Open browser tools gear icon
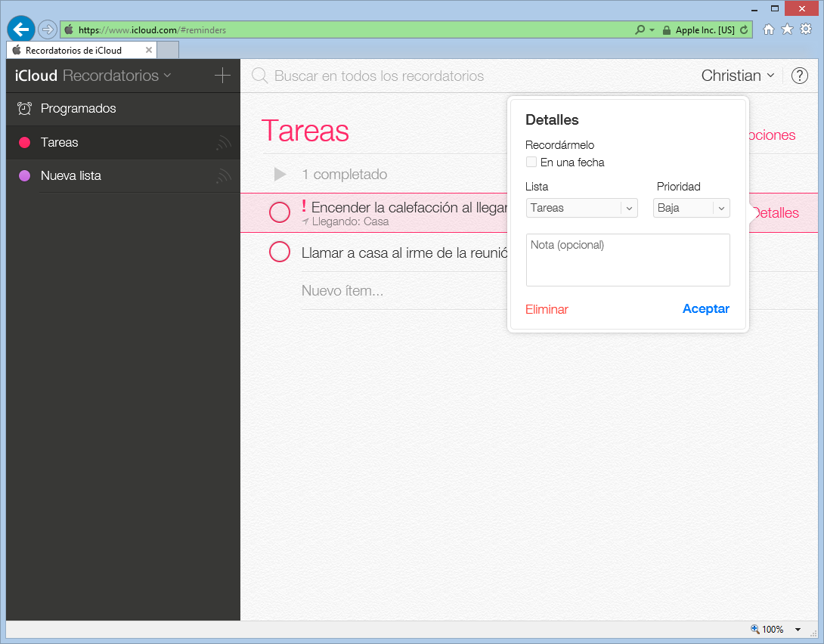 [806, 29]
